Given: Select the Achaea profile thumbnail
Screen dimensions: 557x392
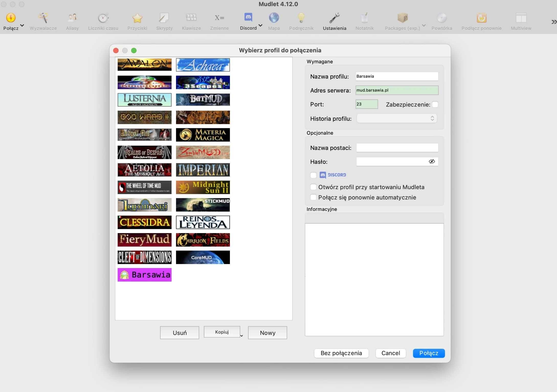Looking at the screenshot, I should 203,65.
